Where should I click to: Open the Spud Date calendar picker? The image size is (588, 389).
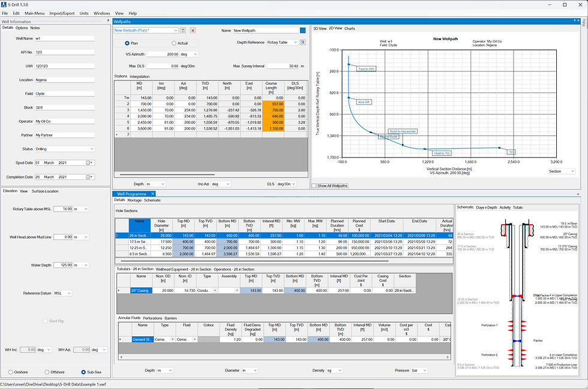(x=89, y=162)
